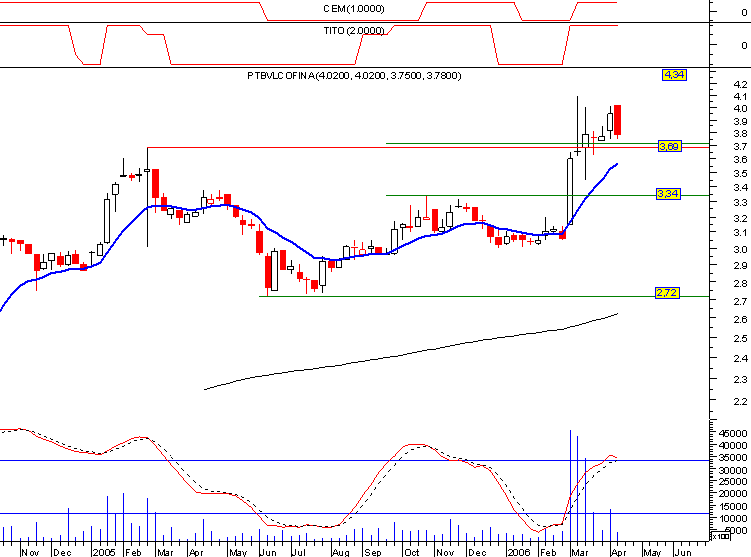This screenshot has width=751, height=557.
Task: Click the 2.5 price axis label
Action: 740,339
